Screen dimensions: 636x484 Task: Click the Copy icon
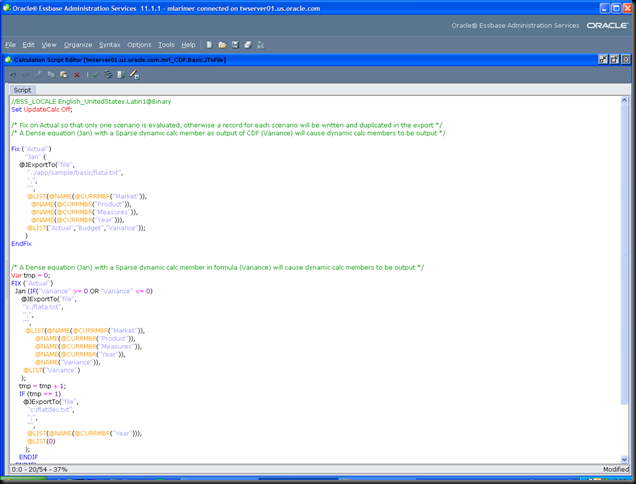click(x=51, y=74)
